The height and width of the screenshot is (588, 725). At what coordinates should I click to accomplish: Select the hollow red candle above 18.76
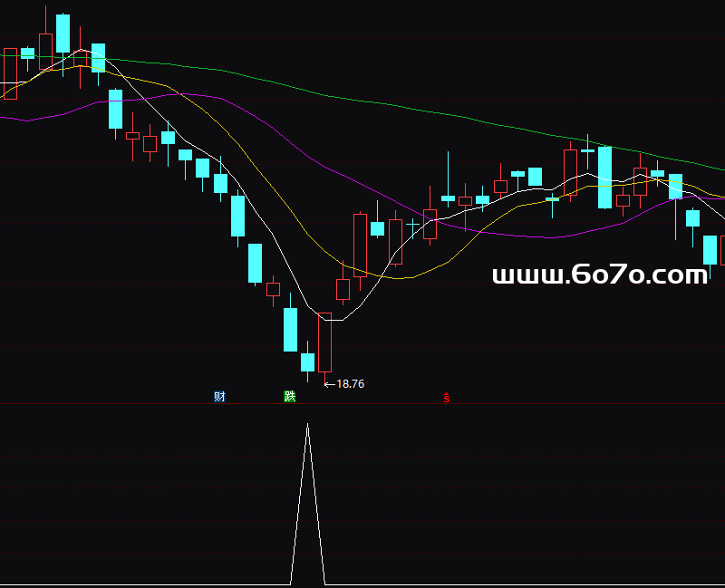(x=325, y=342)
